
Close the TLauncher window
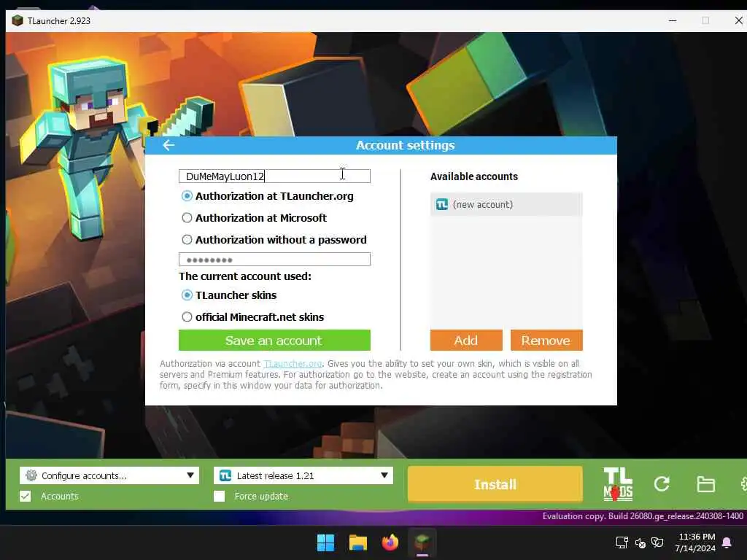(738, 20)
